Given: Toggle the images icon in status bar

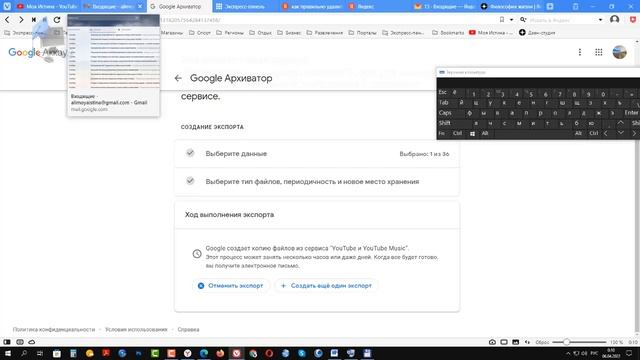Looking at the screenshot, I should pos(516,342).
